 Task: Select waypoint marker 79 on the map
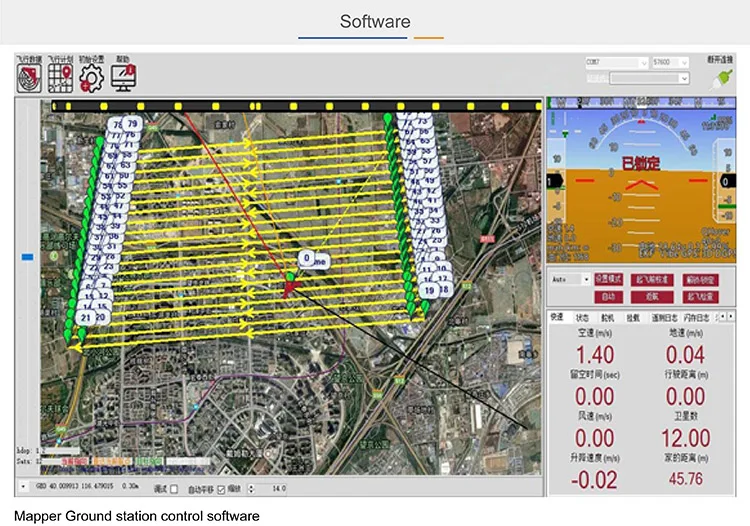click(x=132, y=123)
